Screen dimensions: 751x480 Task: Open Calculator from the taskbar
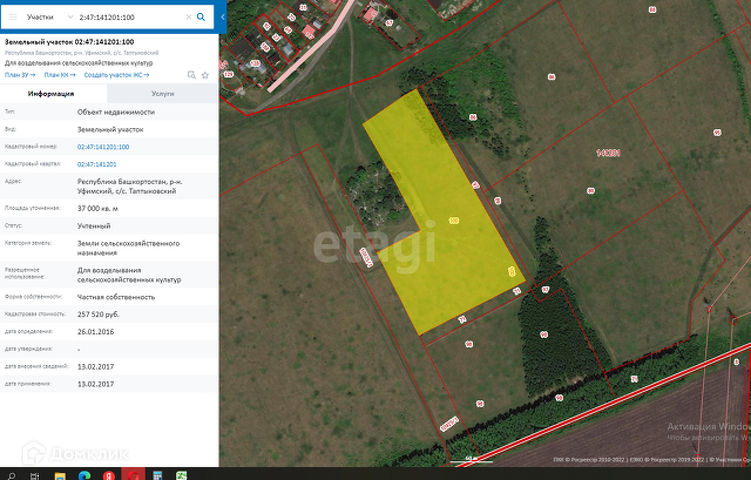coord(157,474)
